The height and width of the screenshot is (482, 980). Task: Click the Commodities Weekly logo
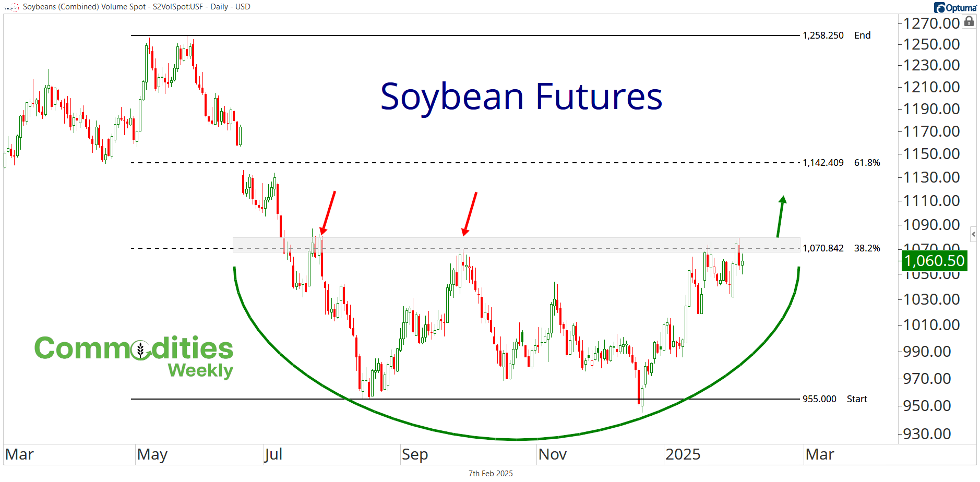134,357
